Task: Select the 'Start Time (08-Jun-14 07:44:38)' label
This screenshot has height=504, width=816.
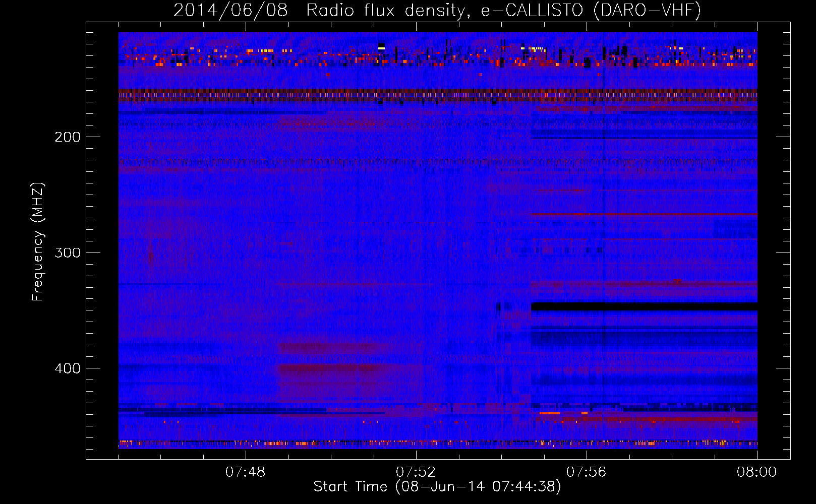Action: tap(437, 487)
